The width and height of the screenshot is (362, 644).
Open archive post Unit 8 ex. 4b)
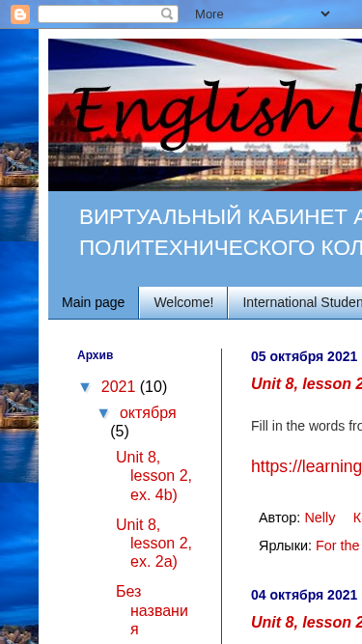point(153,476)
